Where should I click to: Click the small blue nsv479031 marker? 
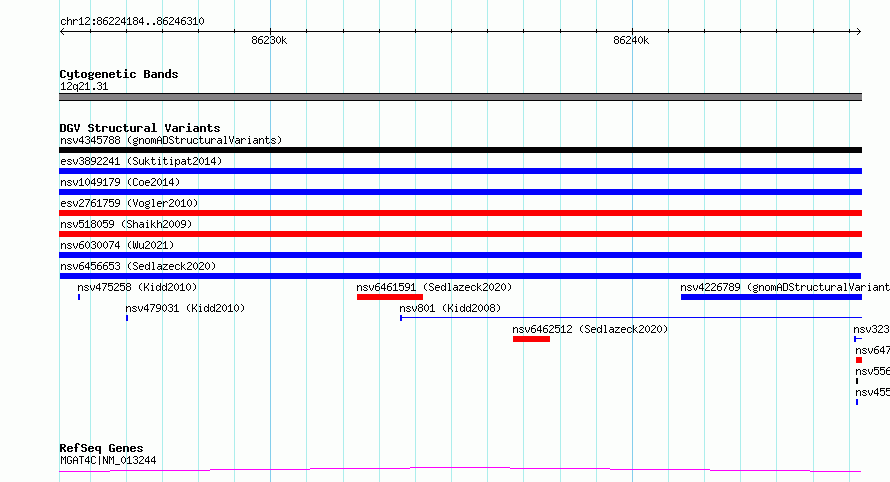click(x=127, y=318)
